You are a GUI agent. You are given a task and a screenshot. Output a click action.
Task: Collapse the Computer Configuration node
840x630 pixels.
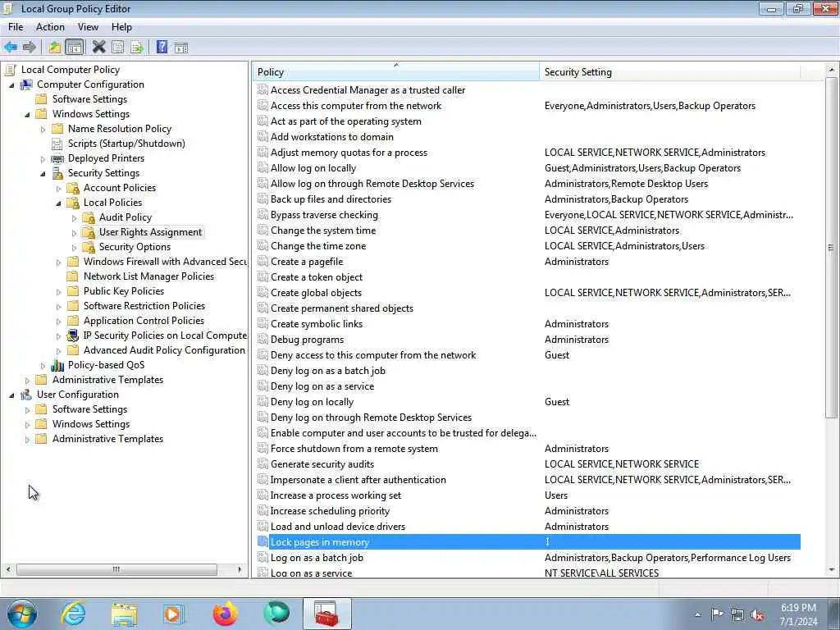coord(11,85)
